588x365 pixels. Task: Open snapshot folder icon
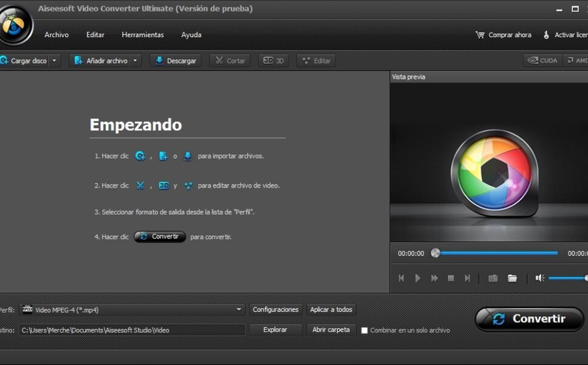coord(512,278)
